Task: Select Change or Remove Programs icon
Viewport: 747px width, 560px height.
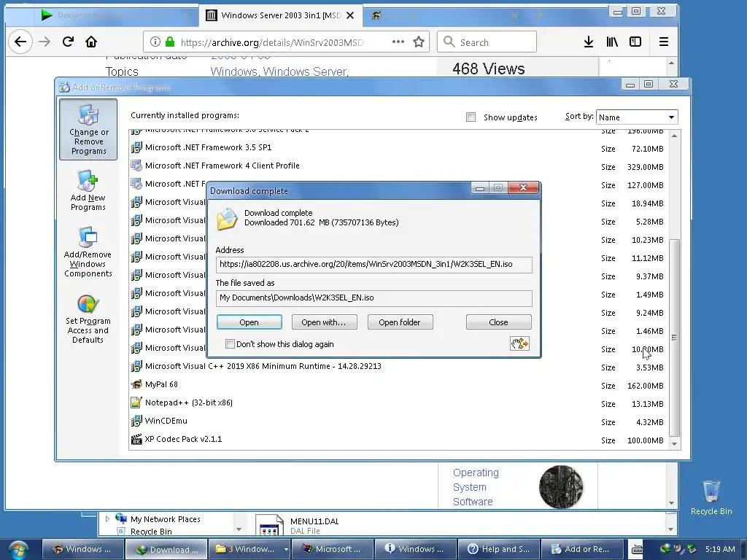Action: coord(88,130)
